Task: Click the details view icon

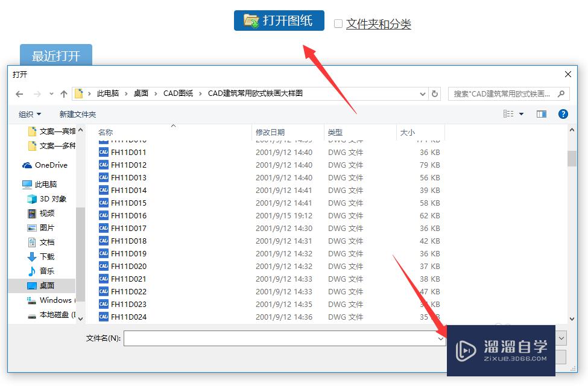Action: coord(507,113)
